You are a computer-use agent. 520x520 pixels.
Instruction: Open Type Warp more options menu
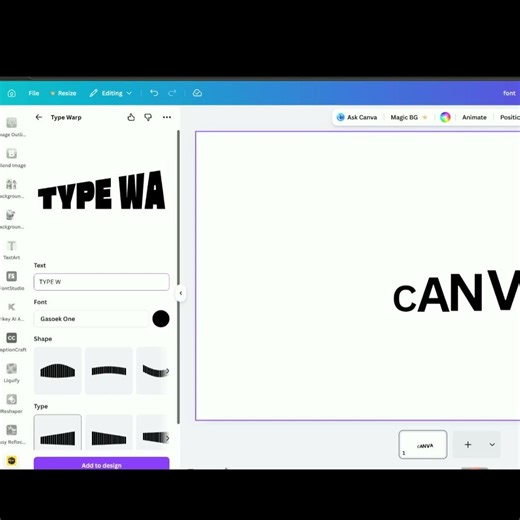[167, 117]
